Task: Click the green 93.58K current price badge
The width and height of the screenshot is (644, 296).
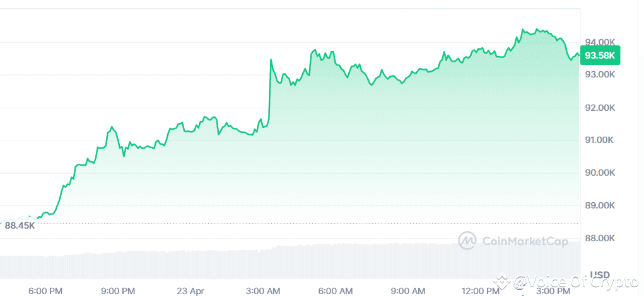Action: click(x=600, y=55)
